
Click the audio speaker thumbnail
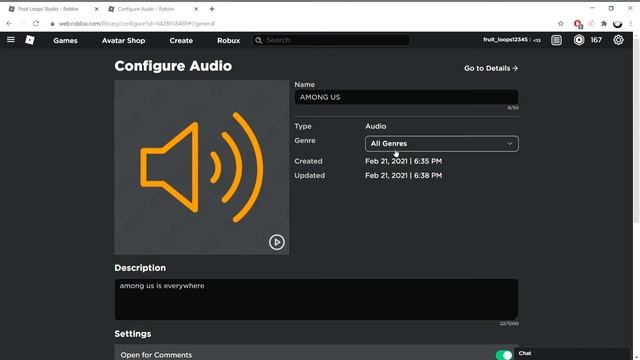click(202, 167)
